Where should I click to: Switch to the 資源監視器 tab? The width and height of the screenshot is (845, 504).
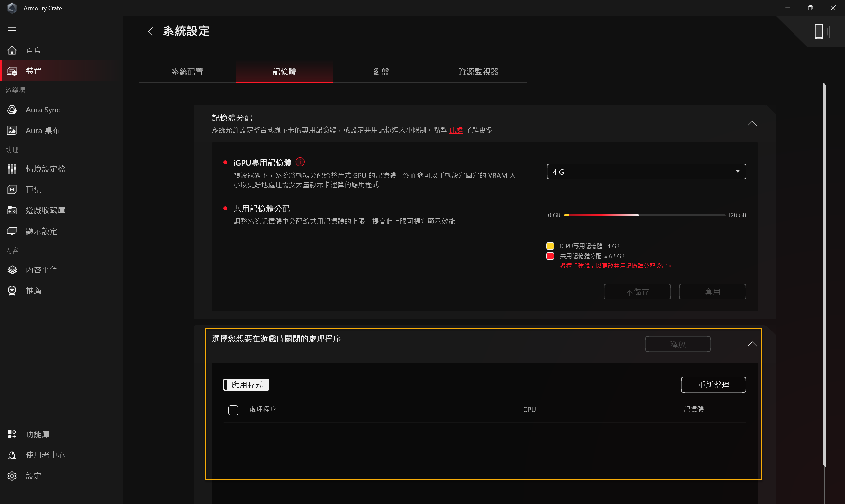(478, 72)
